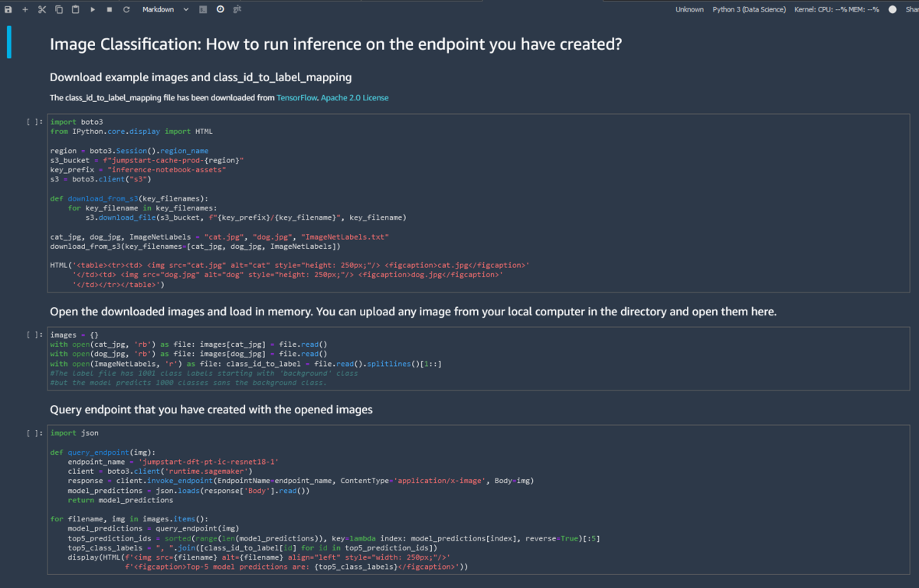Select the import boto3 code cell

479,203
